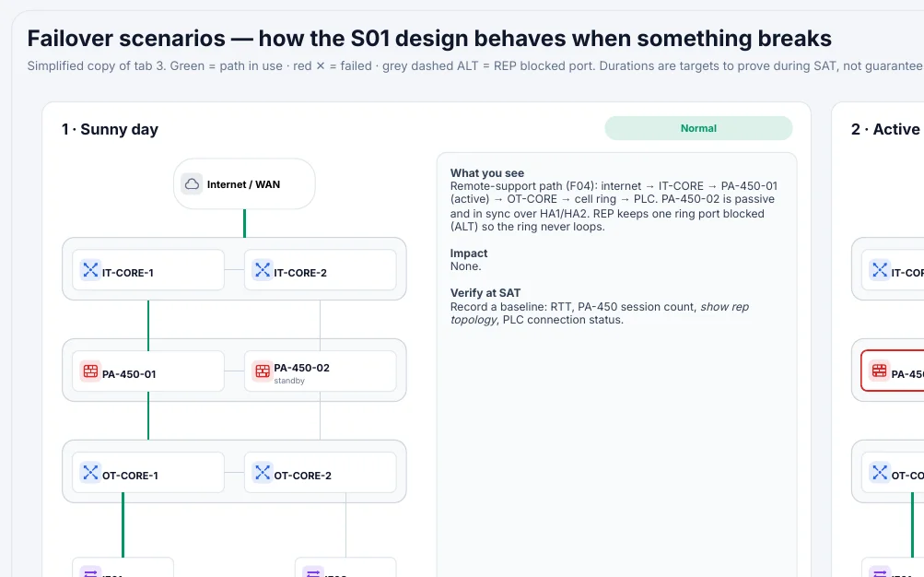Click the "Impact" heading
The width and height of the screenshot is (924, 577).
(469, 253)
